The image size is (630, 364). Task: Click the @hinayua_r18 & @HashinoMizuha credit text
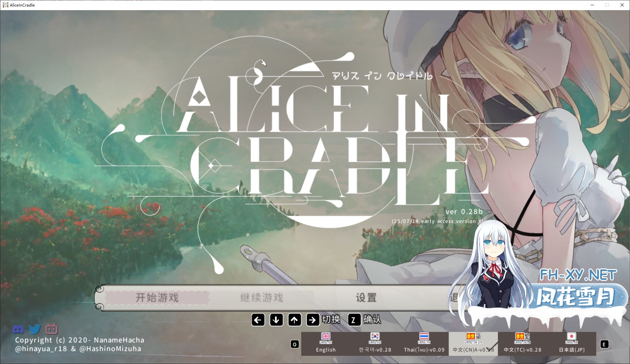(78, 349)
